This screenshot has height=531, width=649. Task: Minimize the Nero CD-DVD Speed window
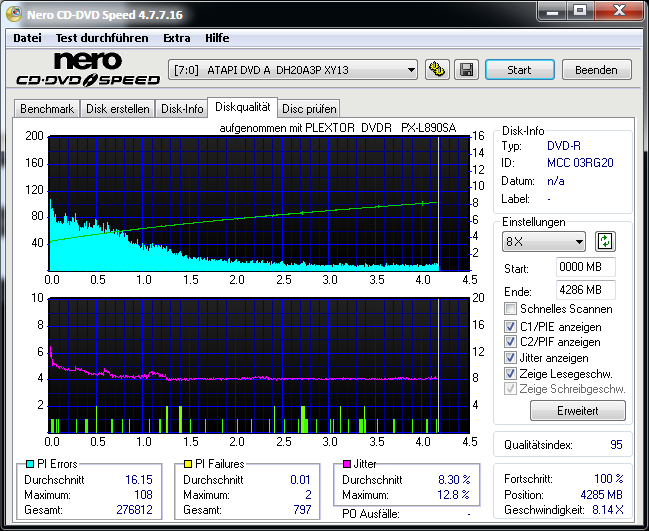[x=553, y=11]
